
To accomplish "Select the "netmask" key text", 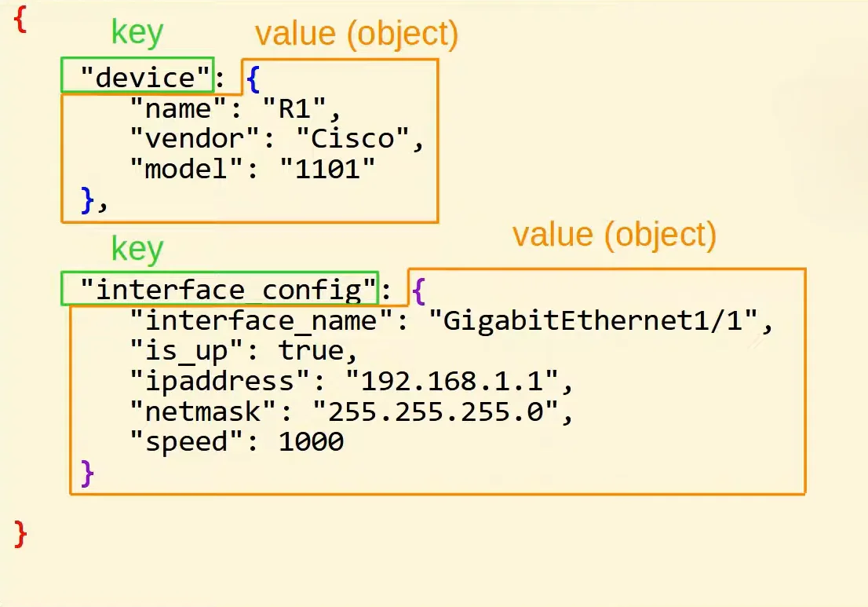I will tap(203, 411).
